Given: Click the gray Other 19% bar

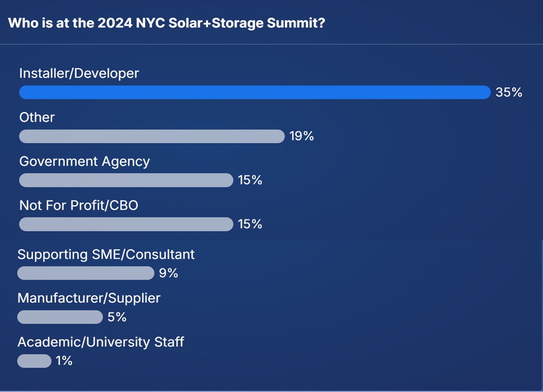Looking at the screenshot, I should click(x=152, y=136).
